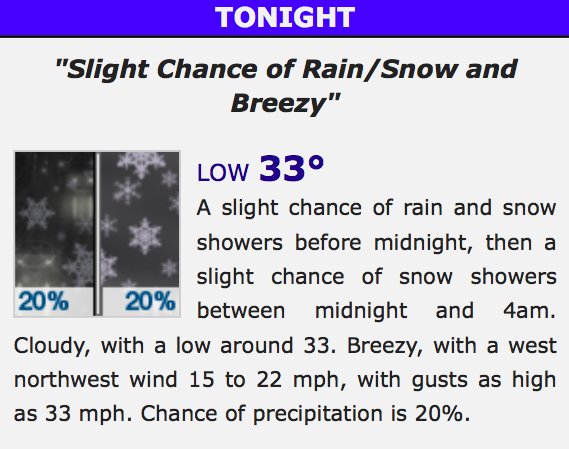Click 'Cloudy,' in the forecast description
The height and width of the screenshot is (449, 569).
click(52, 347)
